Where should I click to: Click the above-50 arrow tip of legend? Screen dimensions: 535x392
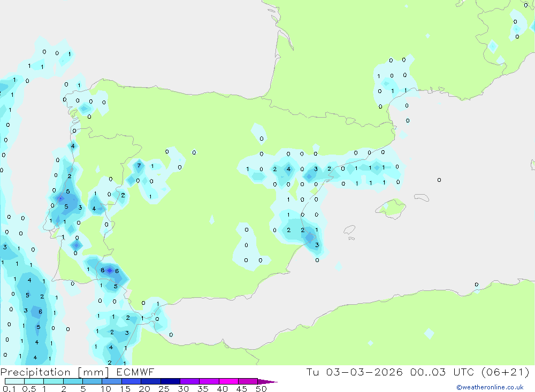268,382
